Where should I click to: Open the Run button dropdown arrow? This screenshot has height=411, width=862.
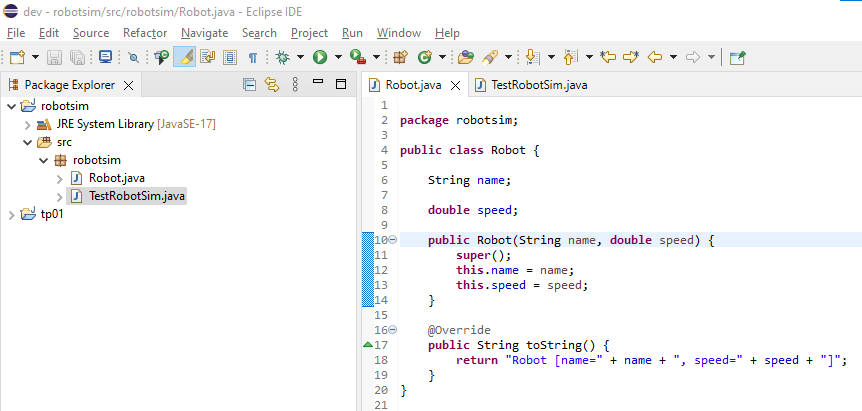(x=339, y=57)
